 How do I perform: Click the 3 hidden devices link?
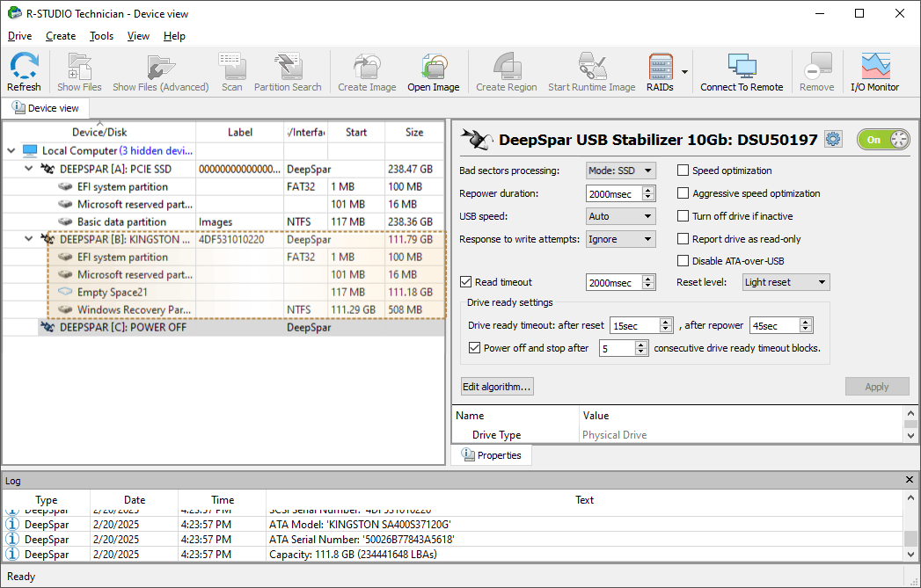tap(156, 151)
